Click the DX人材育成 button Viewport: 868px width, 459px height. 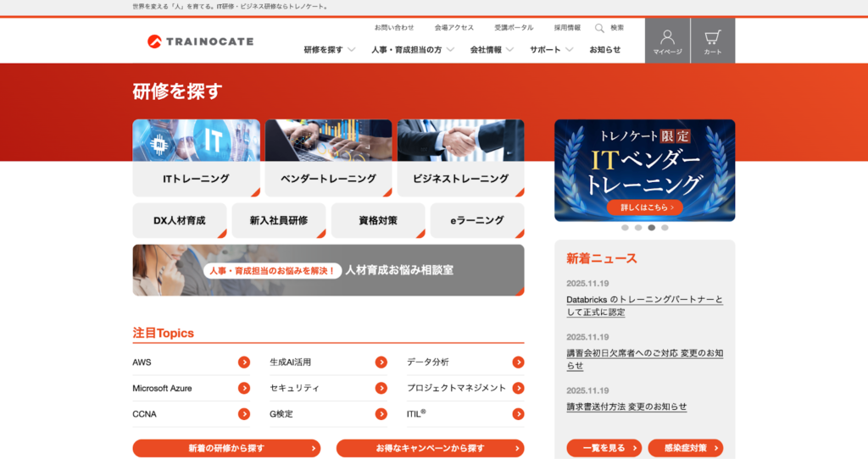(180, 220)
